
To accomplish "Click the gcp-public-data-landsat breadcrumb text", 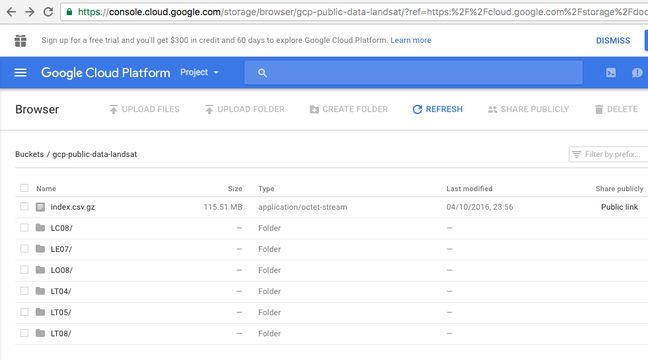I will coord(95,154).
